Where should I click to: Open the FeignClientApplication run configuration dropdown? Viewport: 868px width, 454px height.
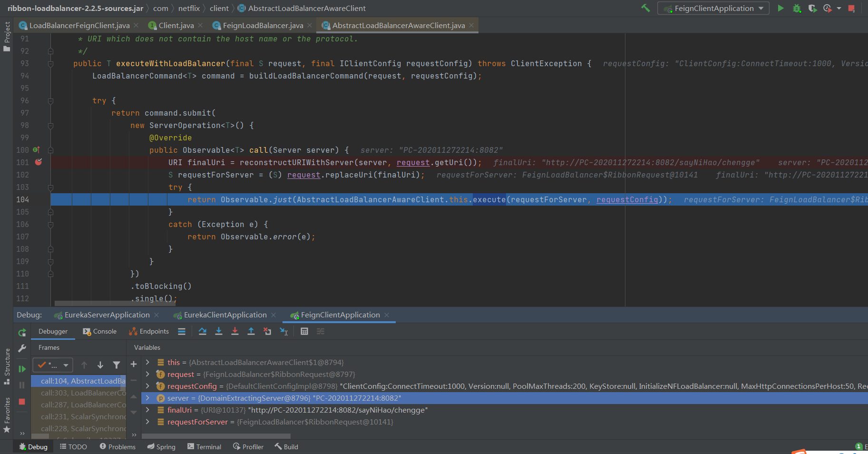tap(713, 8)
